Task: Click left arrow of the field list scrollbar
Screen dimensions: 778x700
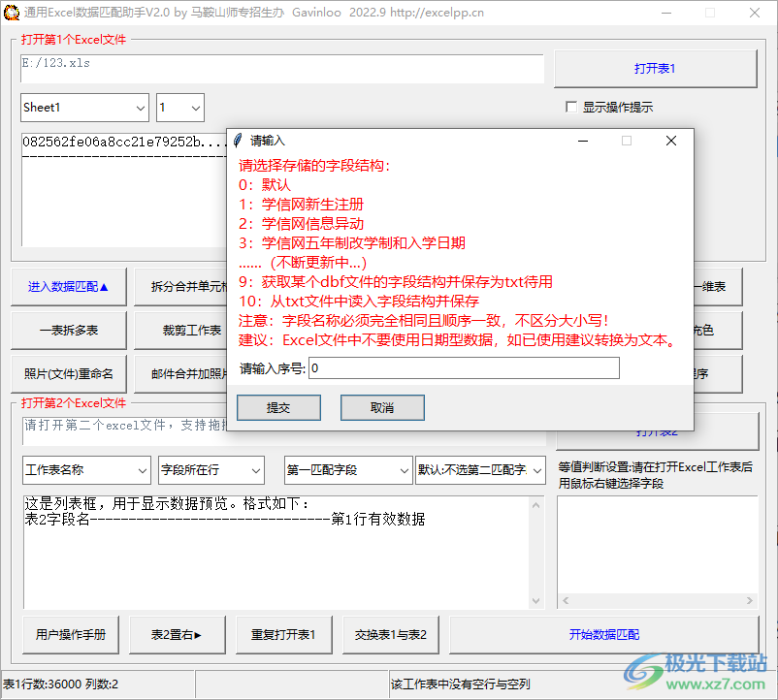Action: coord(566,600)
